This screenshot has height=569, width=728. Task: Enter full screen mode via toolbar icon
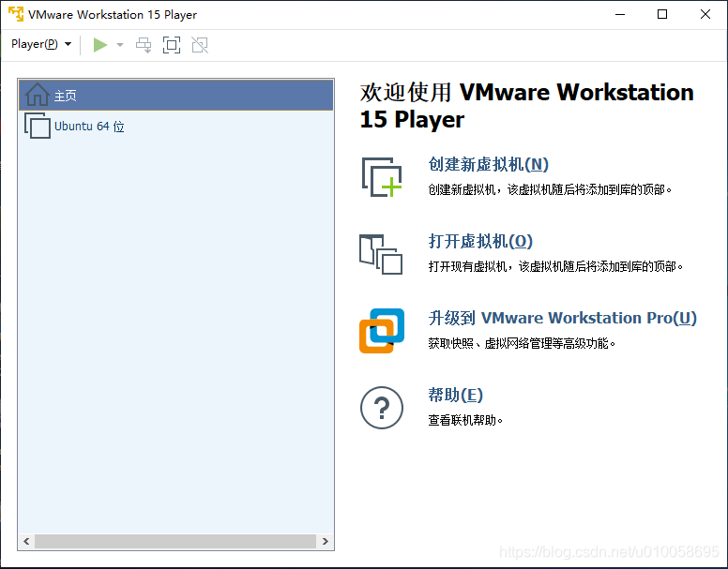point(172,45)
